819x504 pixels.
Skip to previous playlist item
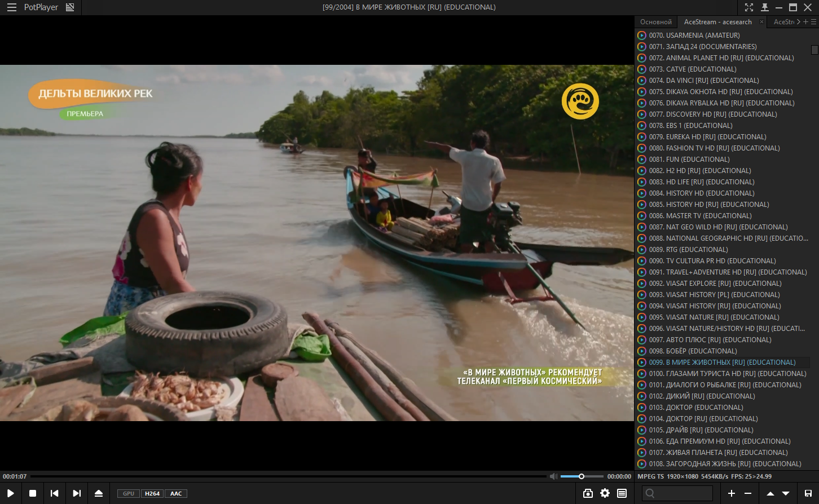pos(55,493)
